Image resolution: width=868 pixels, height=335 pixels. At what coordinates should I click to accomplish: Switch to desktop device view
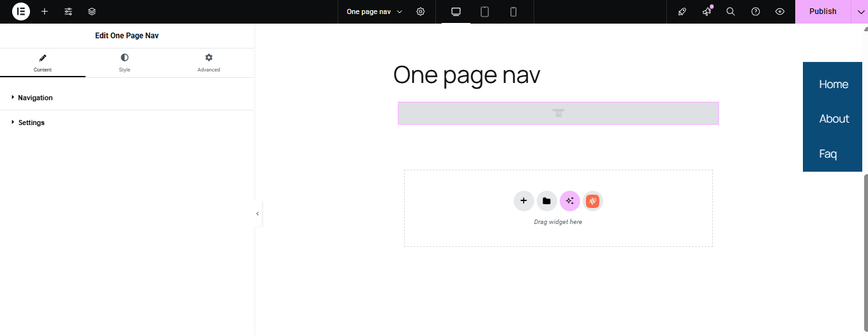456,11
